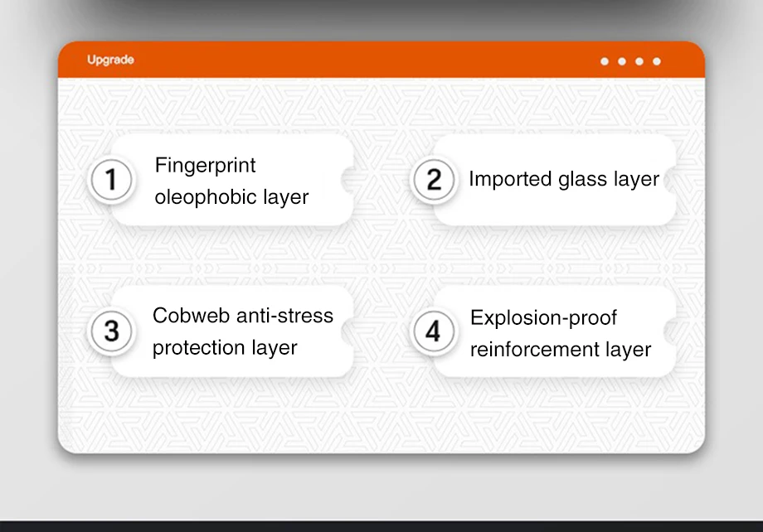
Task: Click the patterned panel area below card 3
Action: [224, 414]
